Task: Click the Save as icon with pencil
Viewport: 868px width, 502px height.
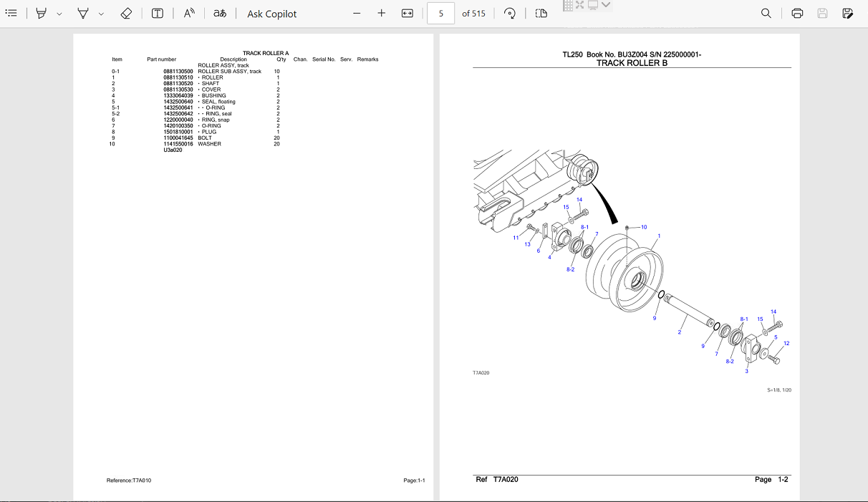Action: pyautogui.click(x=848, y=13)
